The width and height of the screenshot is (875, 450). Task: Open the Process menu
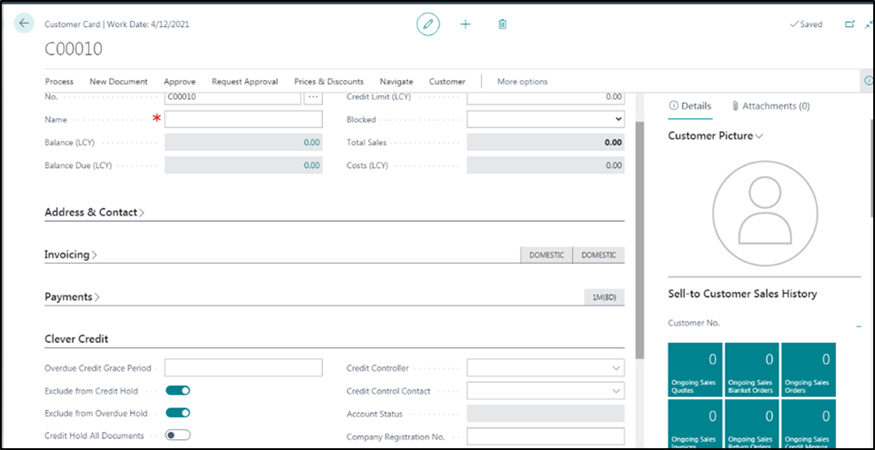click(x=59, y=82)
